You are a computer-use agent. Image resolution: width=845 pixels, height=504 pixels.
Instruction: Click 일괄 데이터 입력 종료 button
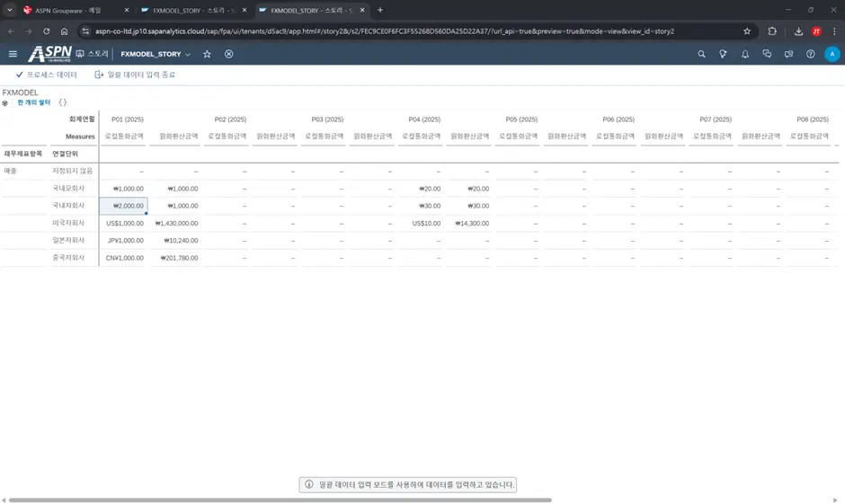click(x=136, y=75)
